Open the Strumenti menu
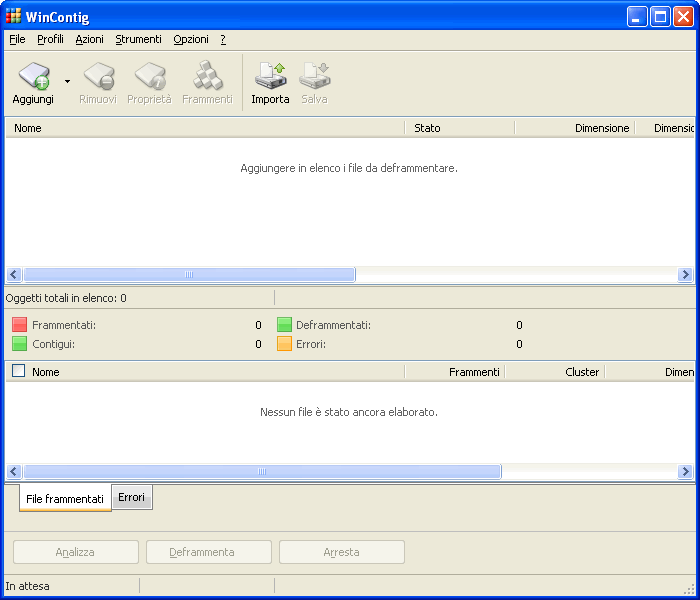This screenshot has width=700, height=600. [x=138, y=39]
